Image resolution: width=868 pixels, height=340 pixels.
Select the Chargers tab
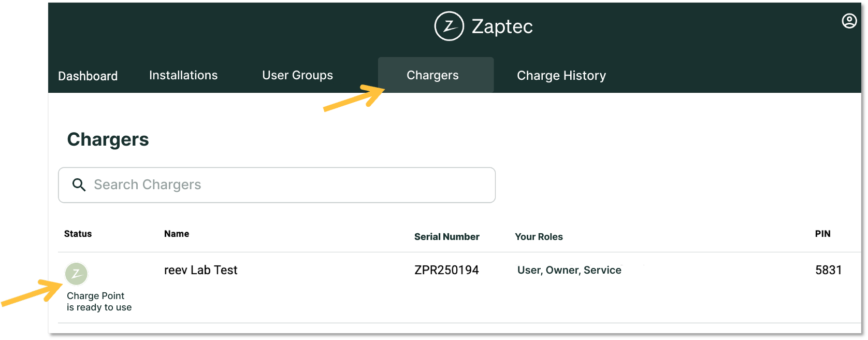(x=436, y=75)
